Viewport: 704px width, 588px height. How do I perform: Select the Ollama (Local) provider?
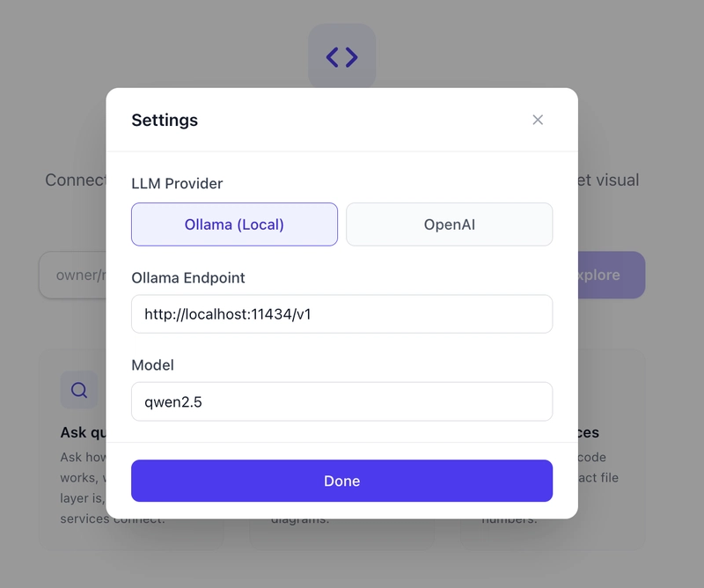[234, 224]
